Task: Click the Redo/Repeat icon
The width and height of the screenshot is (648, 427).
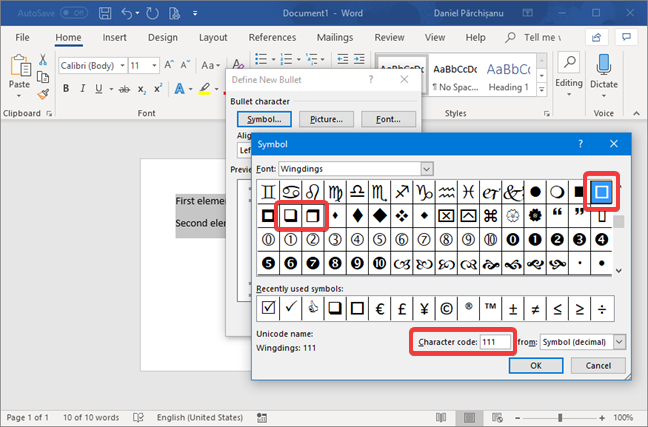Action: pyautogui.click(x=152, y=13)
